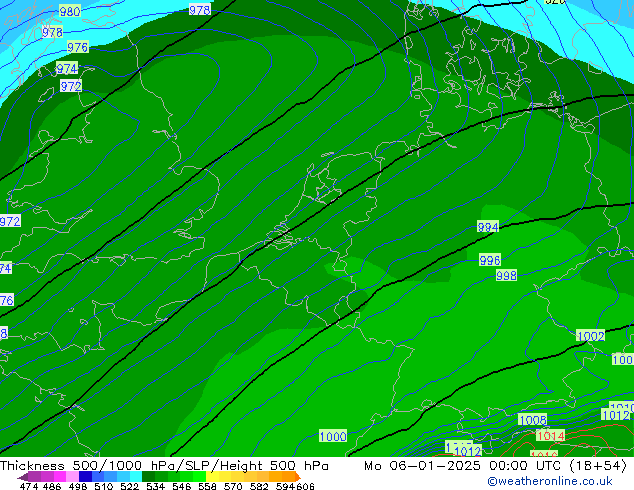Click the cyan legend swatch before dark green
The height and width of the screenshot is (490, 634).
136,477
